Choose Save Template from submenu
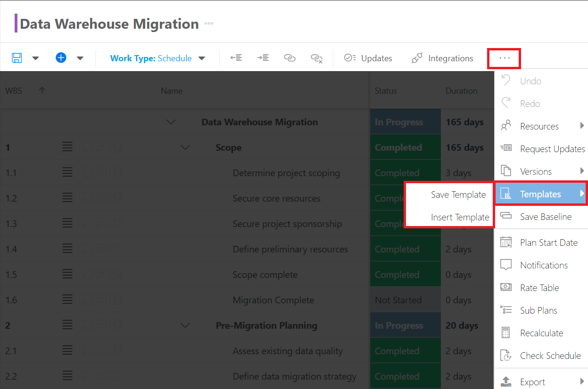588x389 pixels. pos(458,194)
